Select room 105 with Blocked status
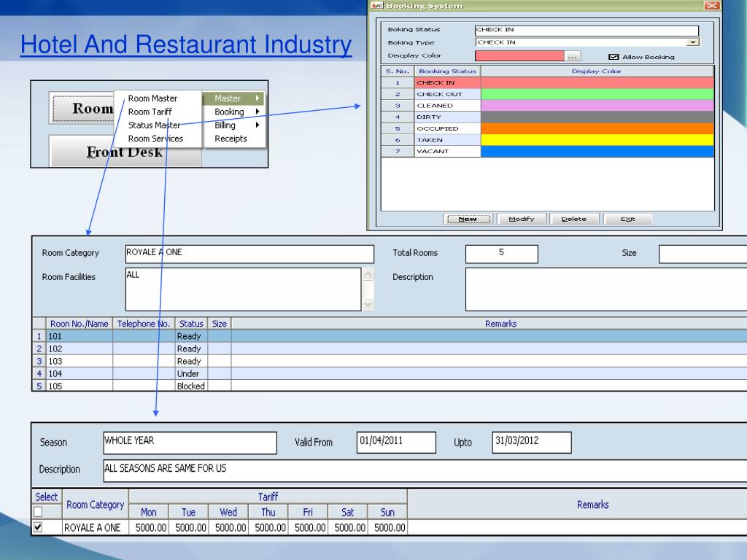747x560 pixels. click(x=390, y=386)
